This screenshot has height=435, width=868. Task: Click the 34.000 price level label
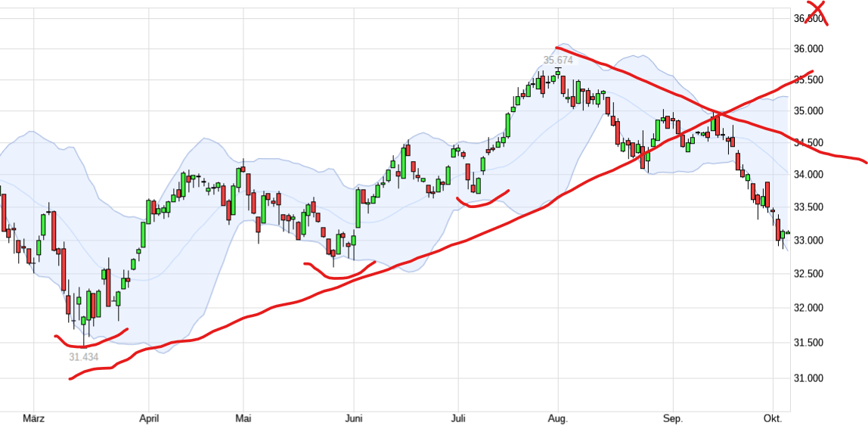[x=809, y=175]
